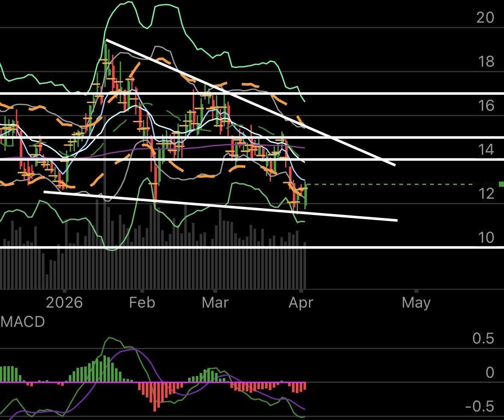
Task: Click the May month label
Action: click(416, 303)
